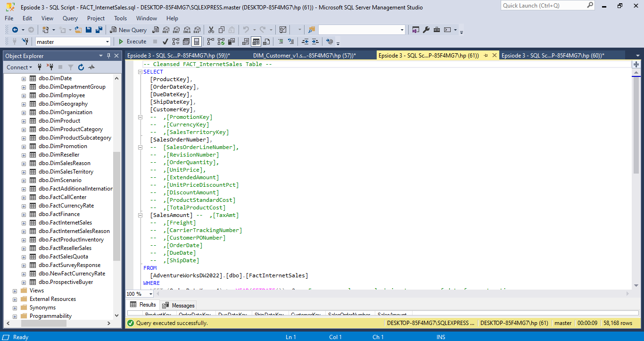Expand dbo.FactInternetSales table node

coord(24,223)
